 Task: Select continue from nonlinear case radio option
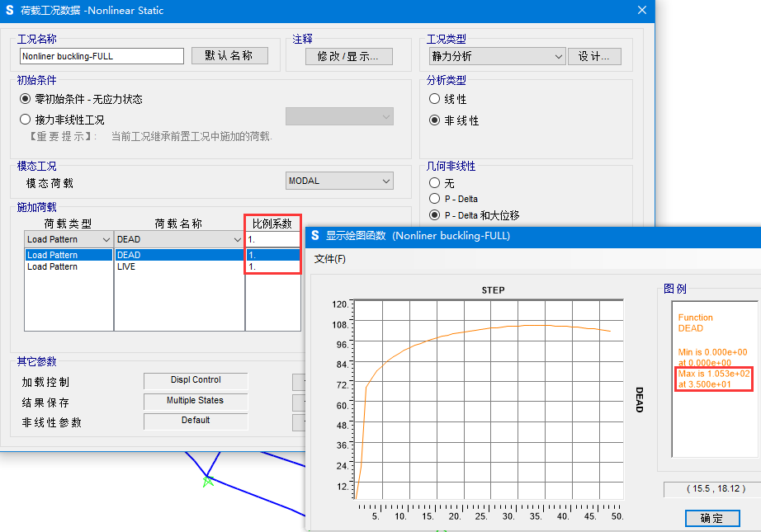(x=26, y=120)
